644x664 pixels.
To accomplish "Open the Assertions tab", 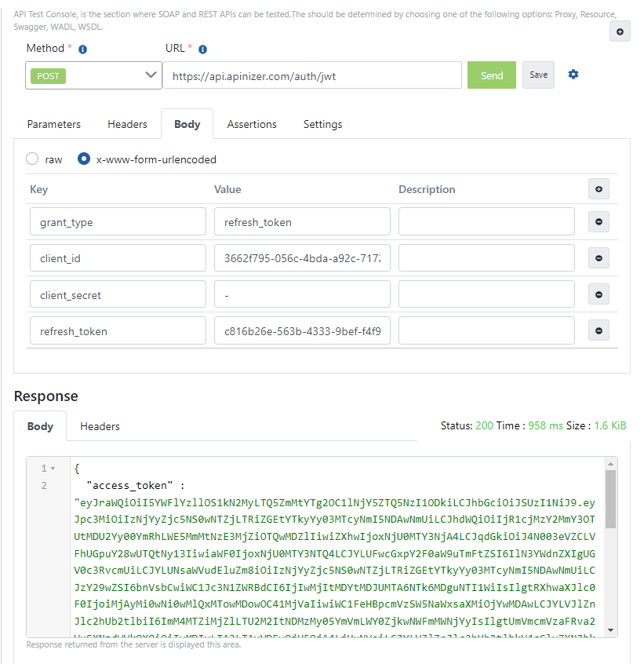I will tap(252, 124).
